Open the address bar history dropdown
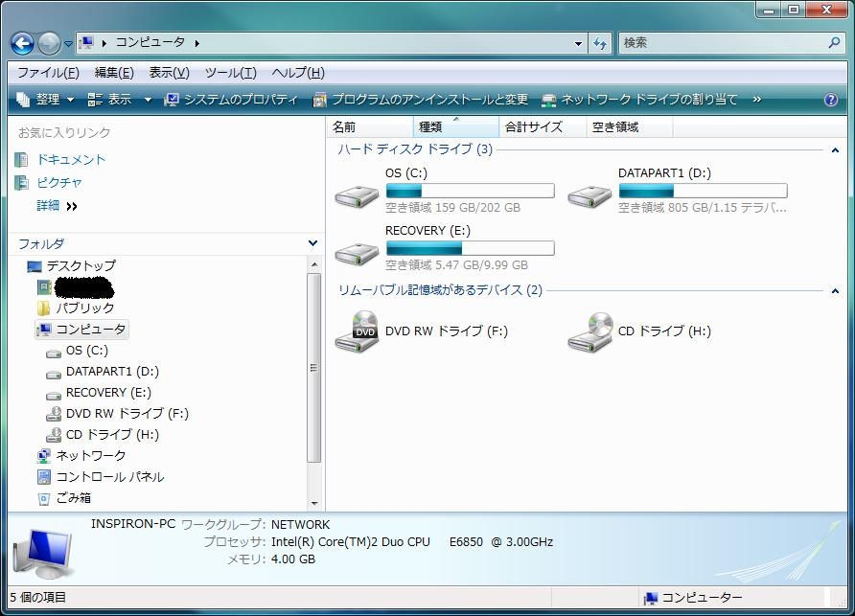This screenshot has width=855, height=616. (x=578, y=43)
